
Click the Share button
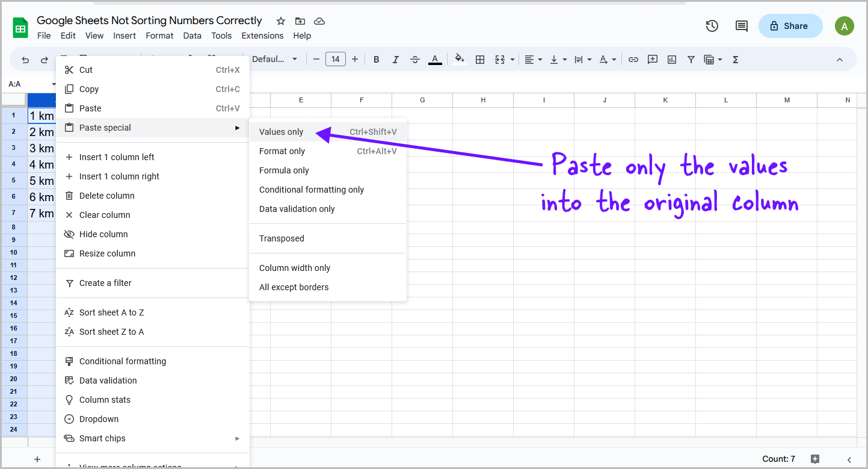pyautogui.click(x=790, y=26)
